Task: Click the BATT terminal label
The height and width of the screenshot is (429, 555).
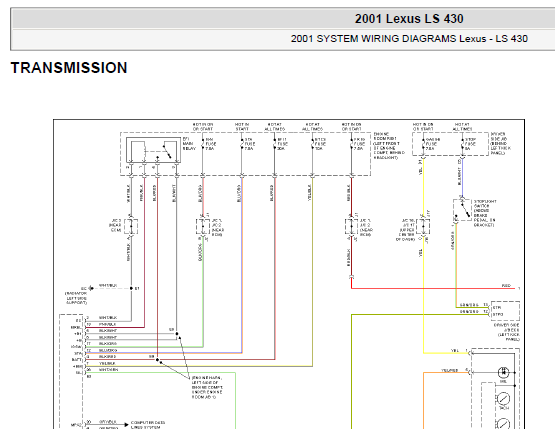Action: pyautogui.click(x=76, y=360)
